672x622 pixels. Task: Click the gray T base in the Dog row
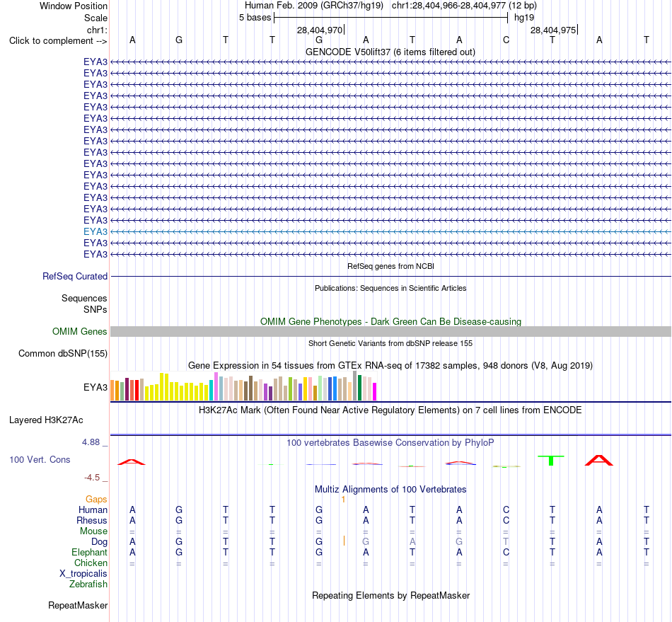[506, 541]
